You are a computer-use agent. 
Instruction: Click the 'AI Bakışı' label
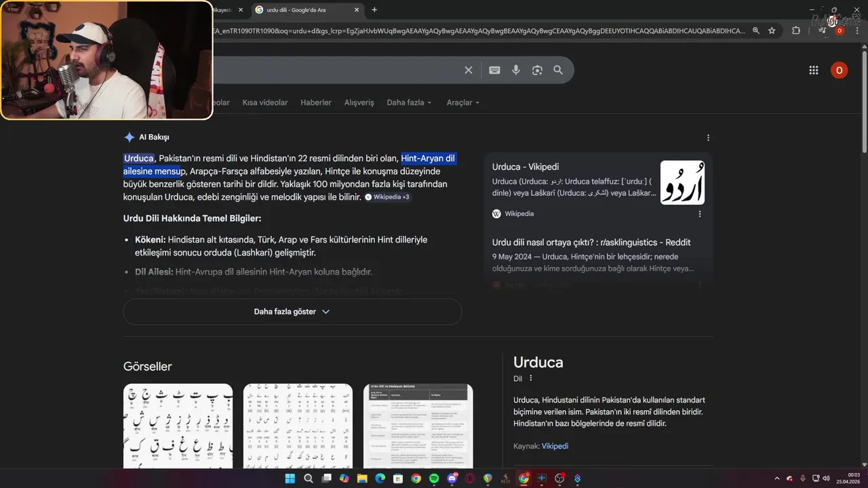[x=154, y=137]
